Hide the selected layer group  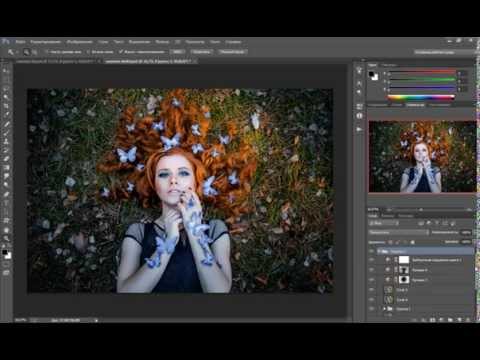pos(372,251)
